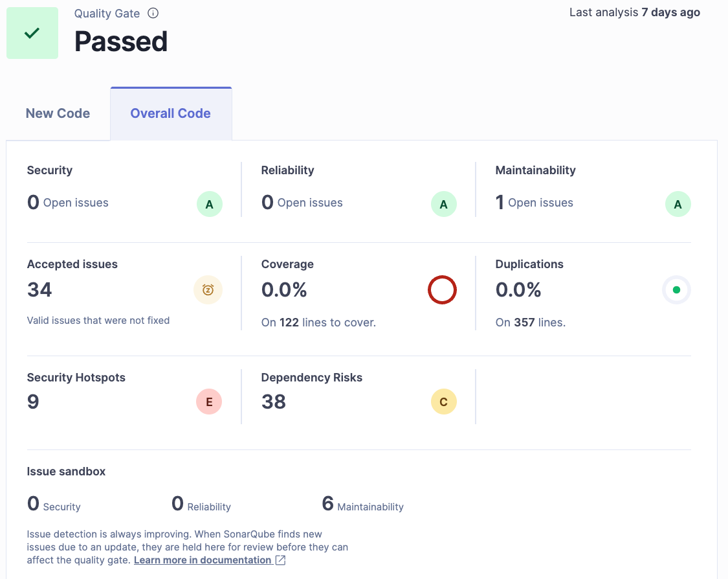This screenshot has height=579, width=728.
Task: Open the 38 Dependency Risks count
Action: coord(274,402)
